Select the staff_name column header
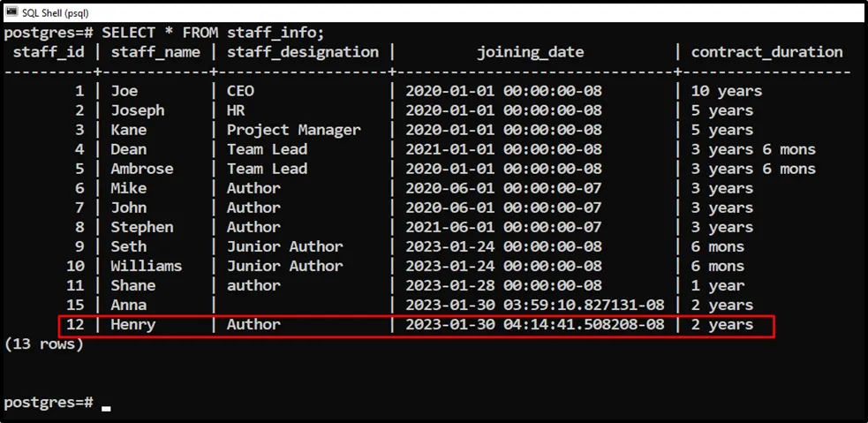This screenshot has width=868, height=423. pos(156,52)
